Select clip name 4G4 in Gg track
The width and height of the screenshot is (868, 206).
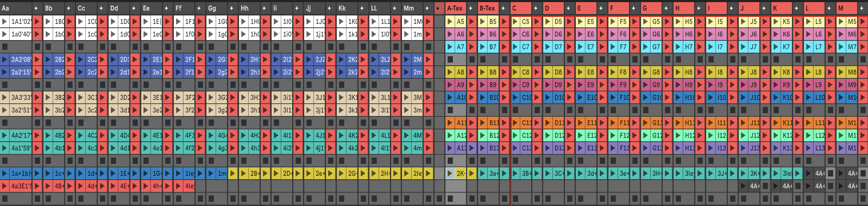(222, 136)
